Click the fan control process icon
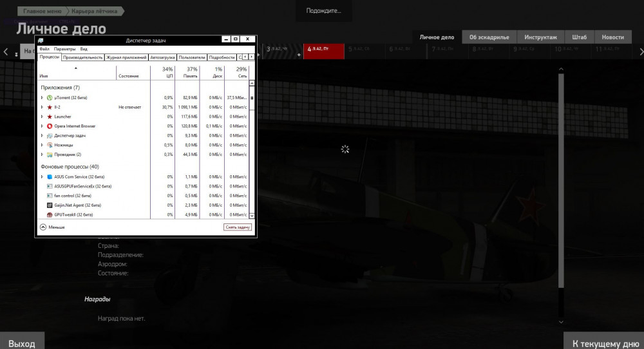The width and height of the screenshot is (644, 349). click(x=50, y=196)
